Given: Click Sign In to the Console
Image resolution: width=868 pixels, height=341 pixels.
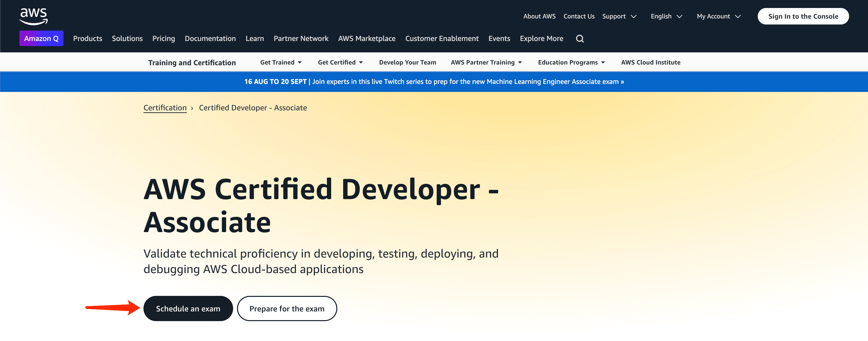Looking at the screenshot, I should pos(803,16).
